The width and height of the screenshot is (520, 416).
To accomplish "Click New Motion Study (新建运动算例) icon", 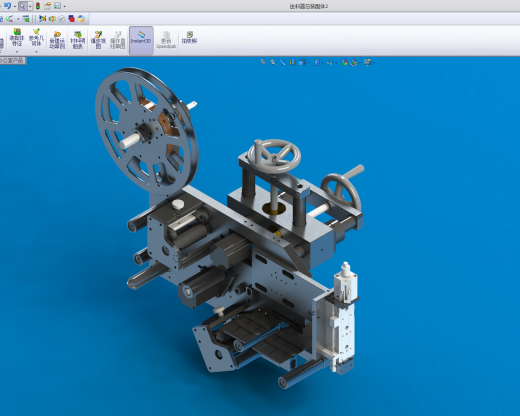I will (57, 40).
